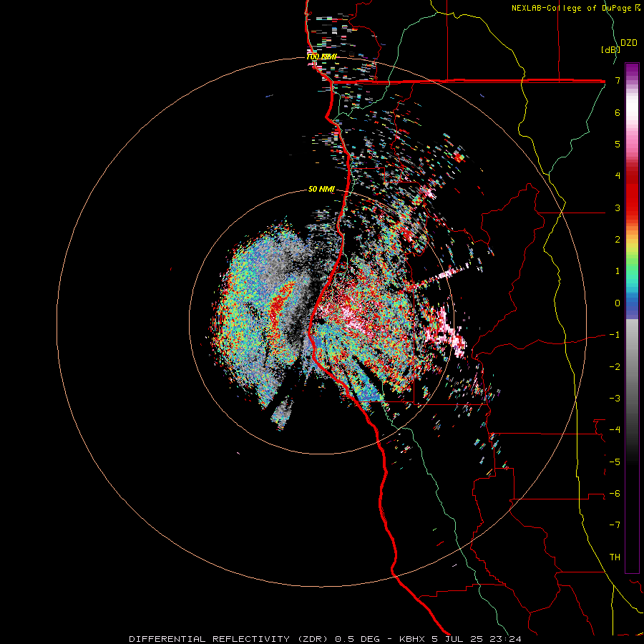This screenshot has width=644, height=644.
Task: Click the 2 tick label on scale
Action: [x=618, y=240]
